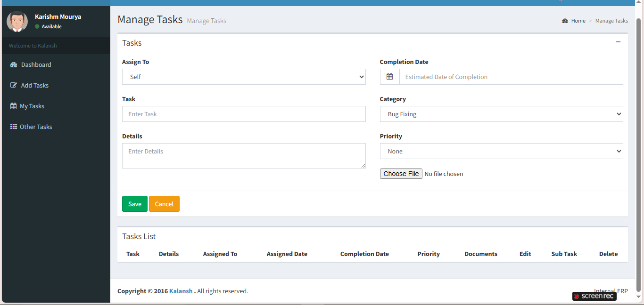
Task: Open Other Tasks from the sidebar
Action: point(56,127)
